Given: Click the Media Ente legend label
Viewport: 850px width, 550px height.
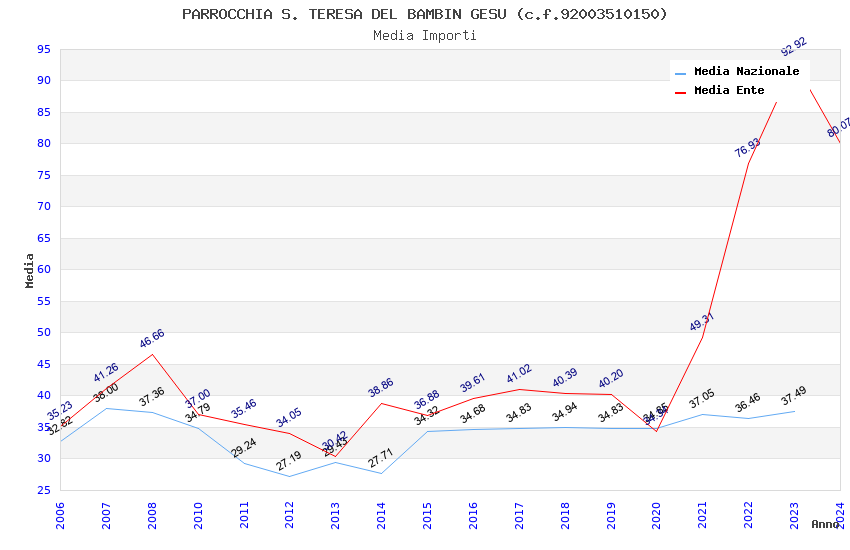Looking at the screenshot, I should (x=729, y=90).
